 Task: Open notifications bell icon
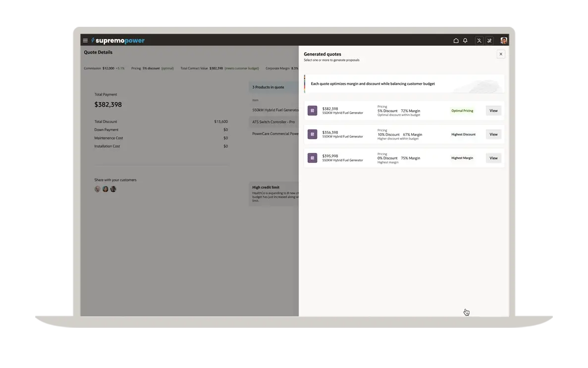465,41
